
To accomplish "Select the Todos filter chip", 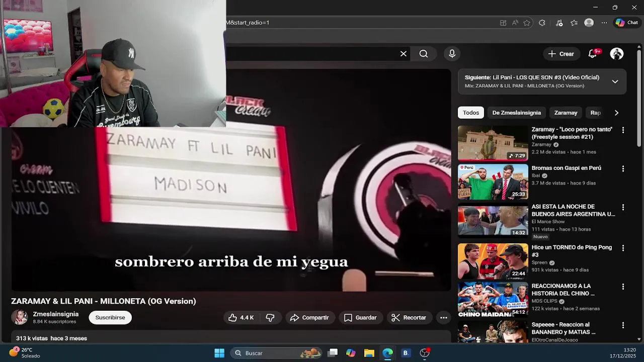I will (x=471, y=113).
